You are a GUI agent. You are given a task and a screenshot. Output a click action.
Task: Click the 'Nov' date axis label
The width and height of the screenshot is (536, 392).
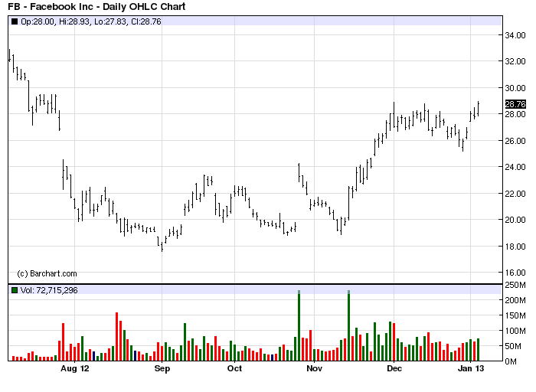click(x=314, y=369)
